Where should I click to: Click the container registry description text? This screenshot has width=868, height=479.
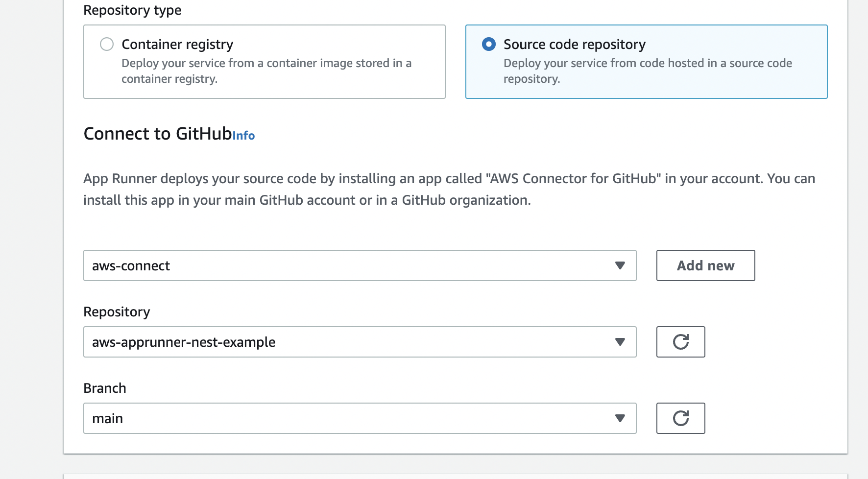266,71
